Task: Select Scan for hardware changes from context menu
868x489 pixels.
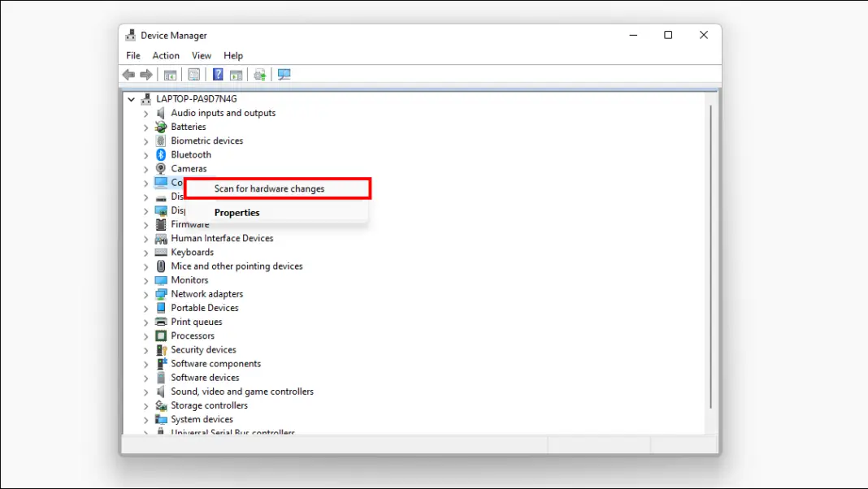Action: (x=269, y=188)
